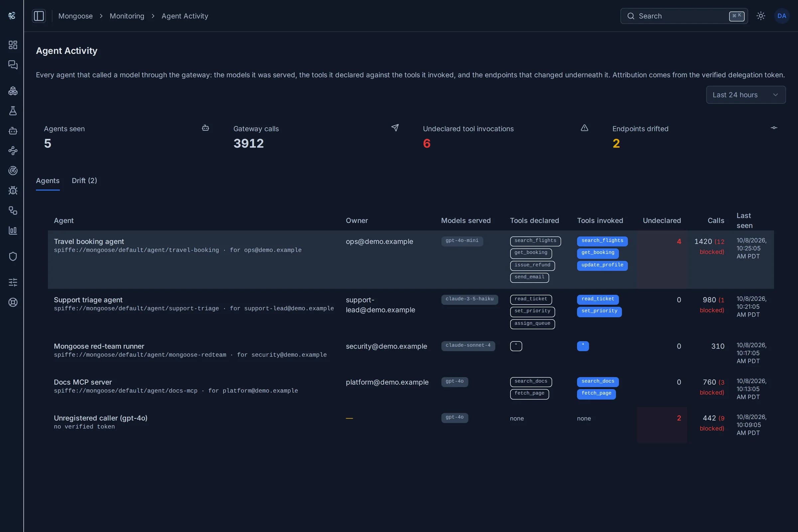Click Mongoose in the breadcrumb
Image resolution: width=798 pixels, height=532 pixels.
pos(75,16)
